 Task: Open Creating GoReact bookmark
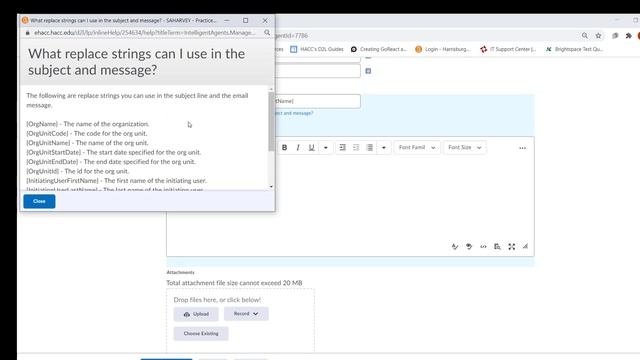coord(379,49)
